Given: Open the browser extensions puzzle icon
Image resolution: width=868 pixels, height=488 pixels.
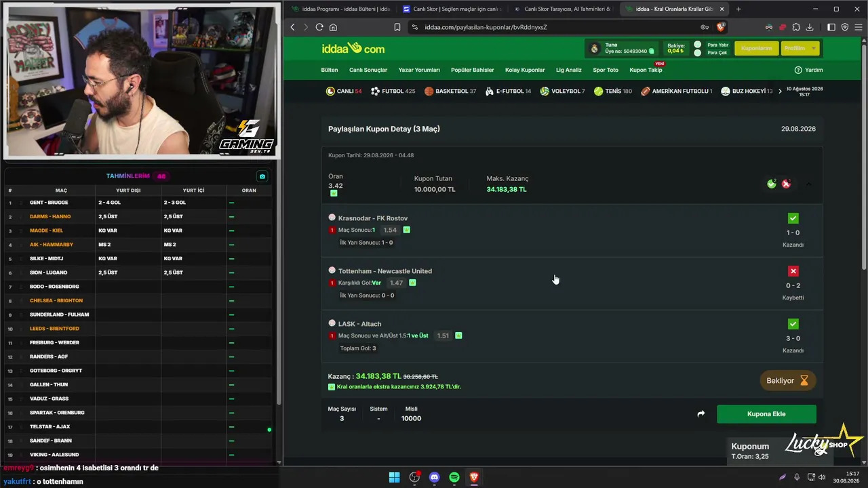Looking at the screenshot, I should [x=796, y=27].
